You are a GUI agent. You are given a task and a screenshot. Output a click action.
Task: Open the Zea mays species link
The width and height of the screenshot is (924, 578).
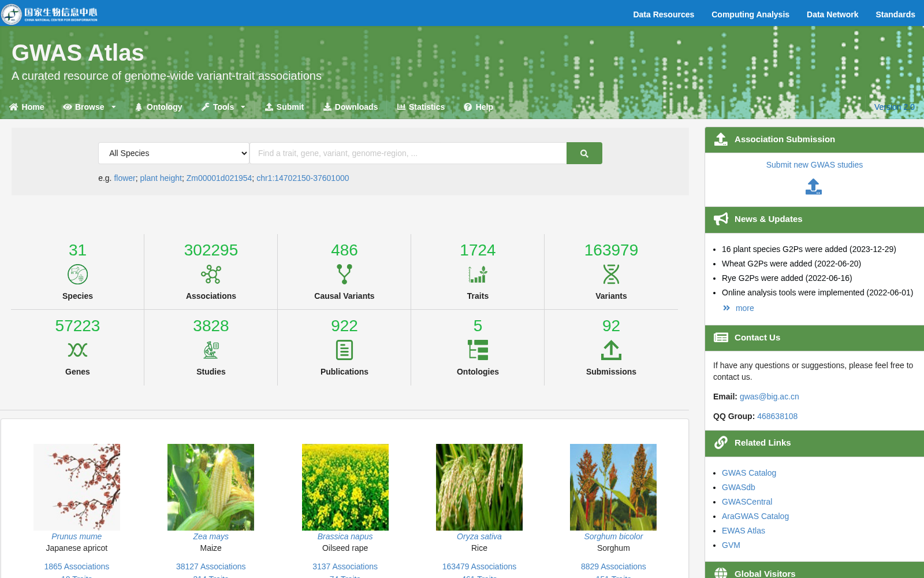211,536
